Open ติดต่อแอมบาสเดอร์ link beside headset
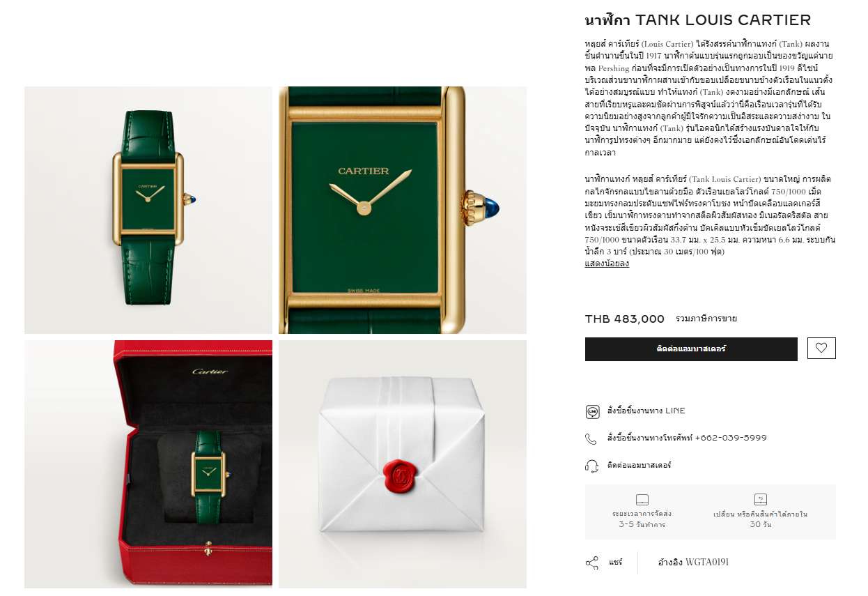This screenshot has height=596, width=868. point(639,465)
